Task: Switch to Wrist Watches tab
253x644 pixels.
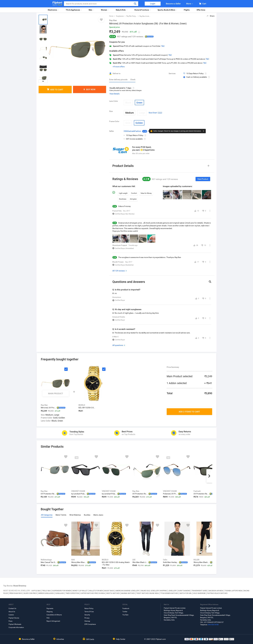Action: click(75, 515)
